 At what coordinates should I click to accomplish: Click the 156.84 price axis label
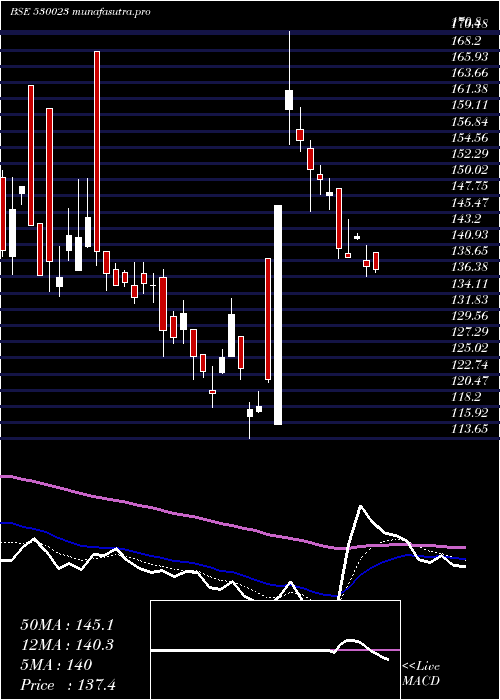tap(470, 121)
